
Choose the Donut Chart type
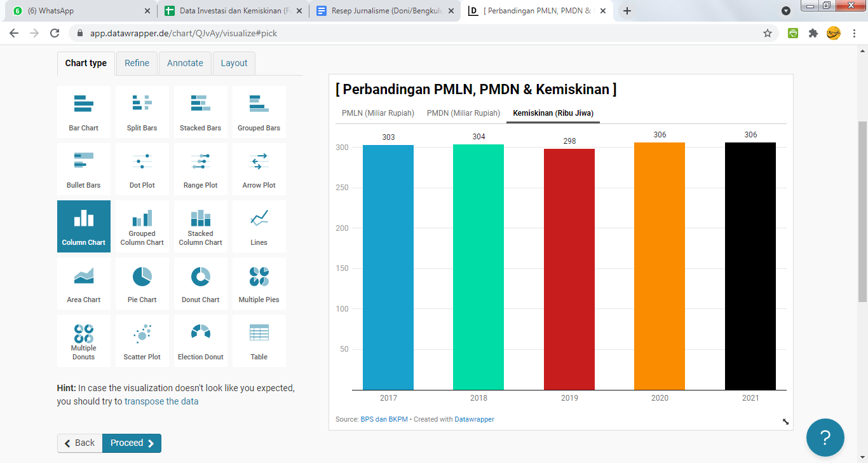(x=200, y=284)
